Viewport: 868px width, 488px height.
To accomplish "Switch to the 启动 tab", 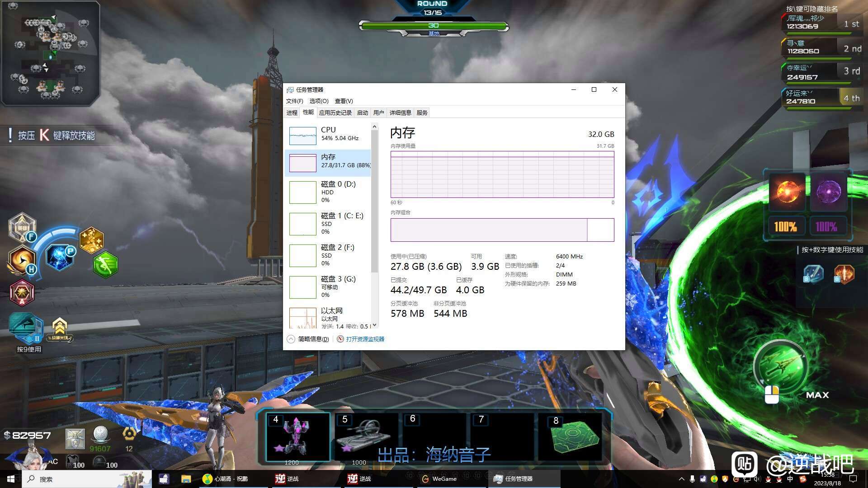I will (363, 113).
